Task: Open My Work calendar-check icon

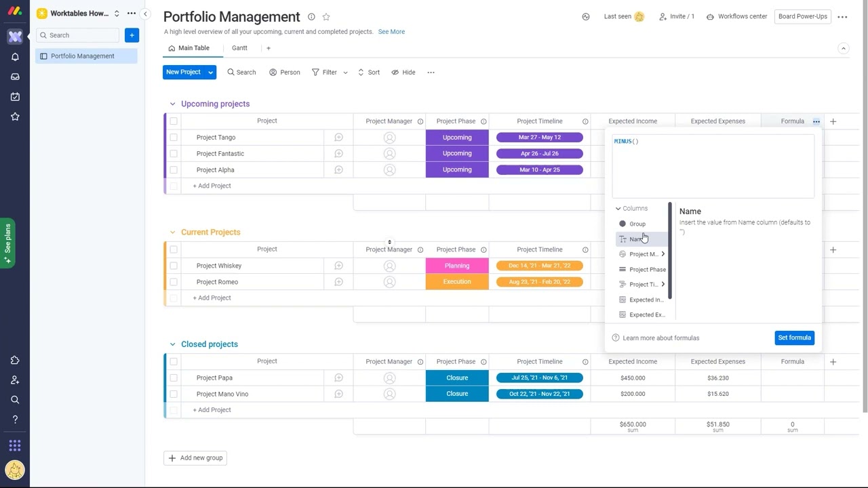Action: [15, 97]
